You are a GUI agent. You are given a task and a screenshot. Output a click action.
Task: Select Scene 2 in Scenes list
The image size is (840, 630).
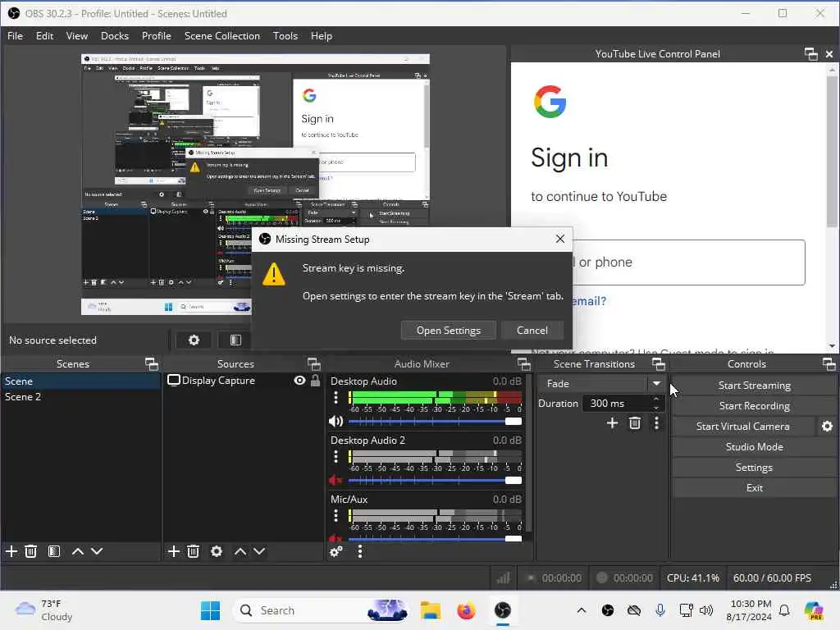pos(80,397)
